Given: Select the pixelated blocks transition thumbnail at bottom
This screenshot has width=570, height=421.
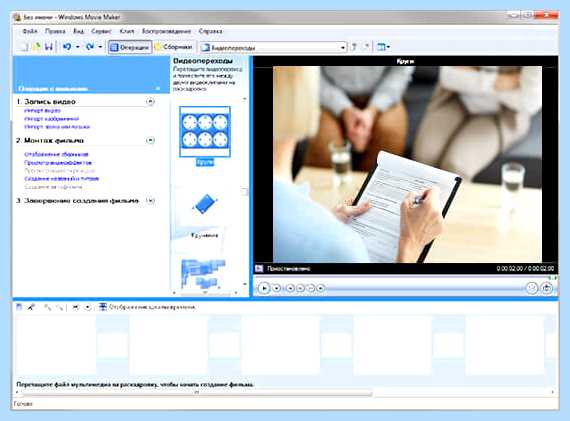Looking at the screenshot, I should pyautogui.click(x=203, y=273).
